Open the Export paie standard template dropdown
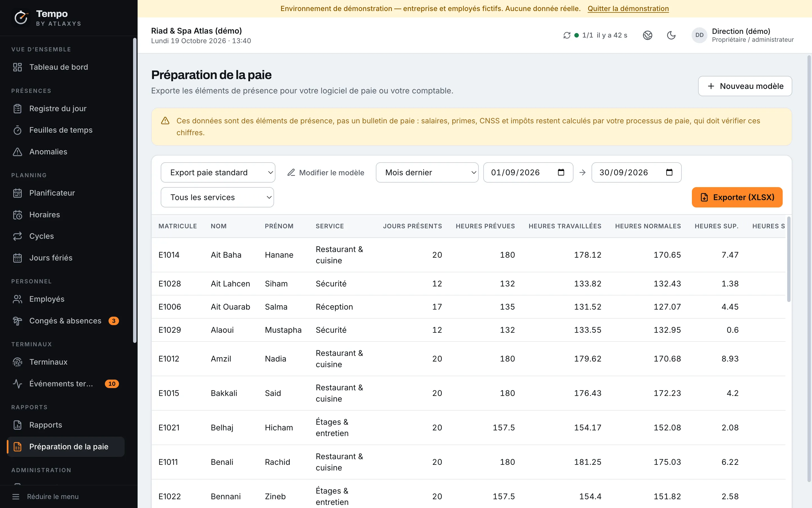 tap(218, 173)
